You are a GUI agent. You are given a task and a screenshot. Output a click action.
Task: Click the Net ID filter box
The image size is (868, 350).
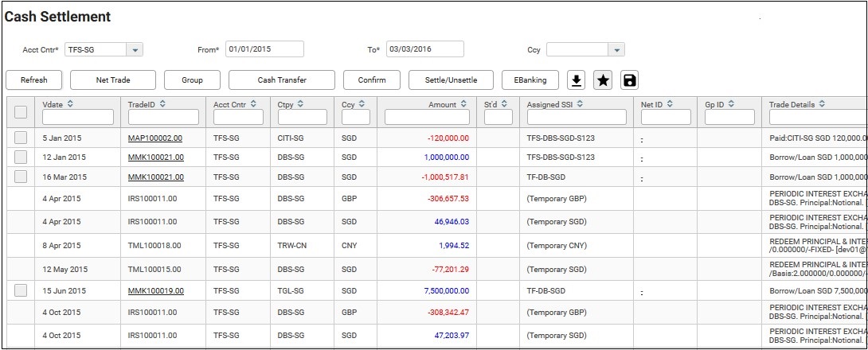[666, 117]
